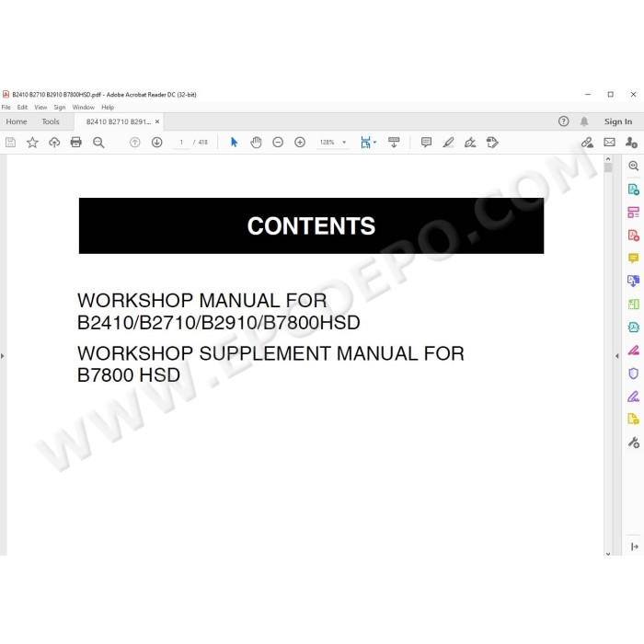Open yellow Comment tool in sidebar
The height and width of the screenshot is (644, 644).
(x=633, y=259)
